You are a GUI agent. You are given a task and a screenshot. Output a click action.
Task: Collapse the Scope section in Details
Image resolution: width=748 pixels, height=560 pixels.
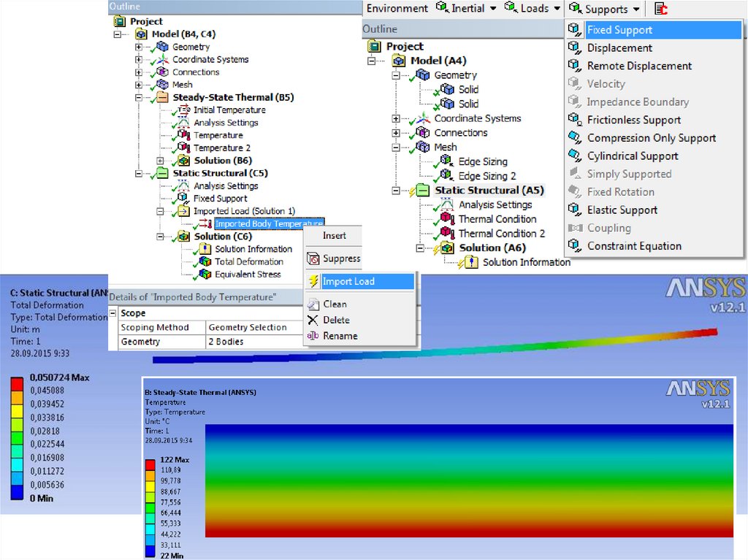[113, 313]
